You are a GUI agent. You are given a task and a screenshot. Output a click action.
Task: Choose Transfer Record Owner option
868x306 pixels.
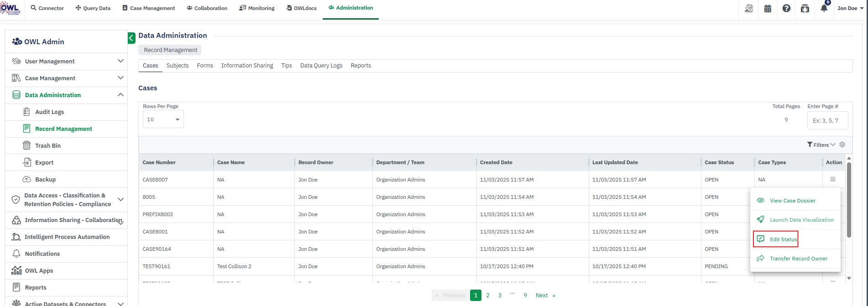point(798,259)
